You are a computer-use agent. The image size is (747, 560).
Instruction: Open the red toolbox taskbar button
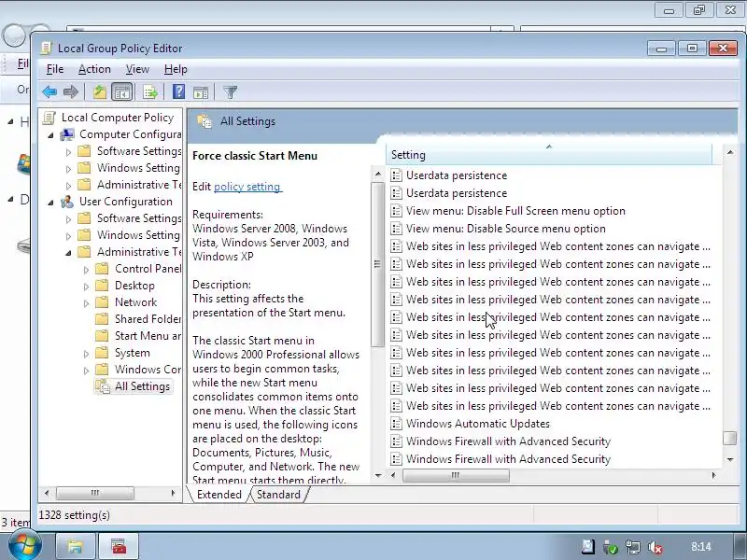click(120, 546)
